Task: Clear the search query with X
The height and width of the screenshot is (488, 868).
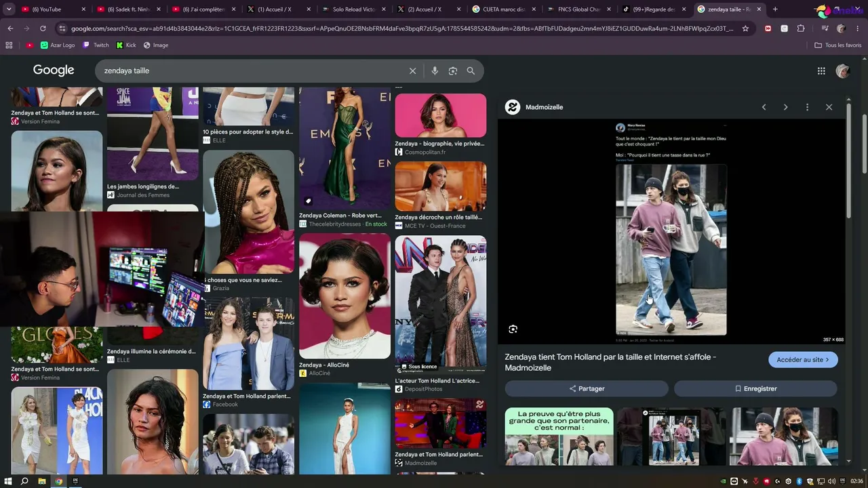Action: click(412, 70)
